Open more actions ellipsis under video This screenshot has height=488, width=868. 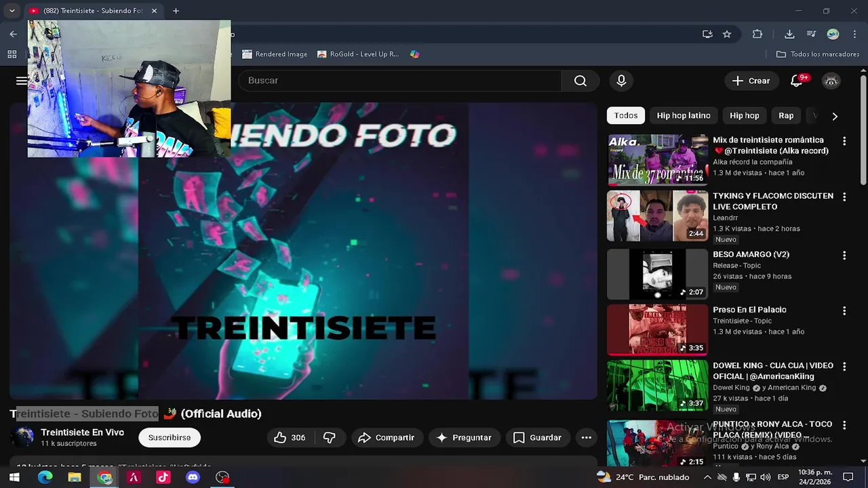587,438
